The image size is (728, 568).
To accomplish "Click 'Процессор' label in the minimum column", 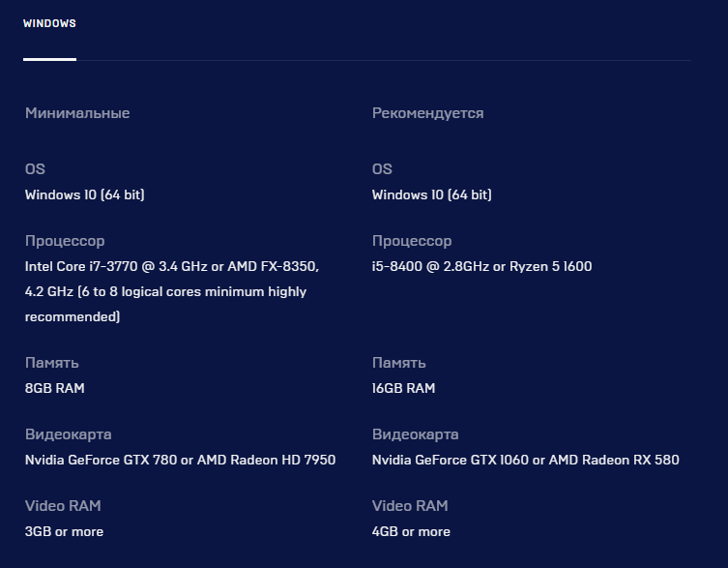I will (x=65, y=241).
